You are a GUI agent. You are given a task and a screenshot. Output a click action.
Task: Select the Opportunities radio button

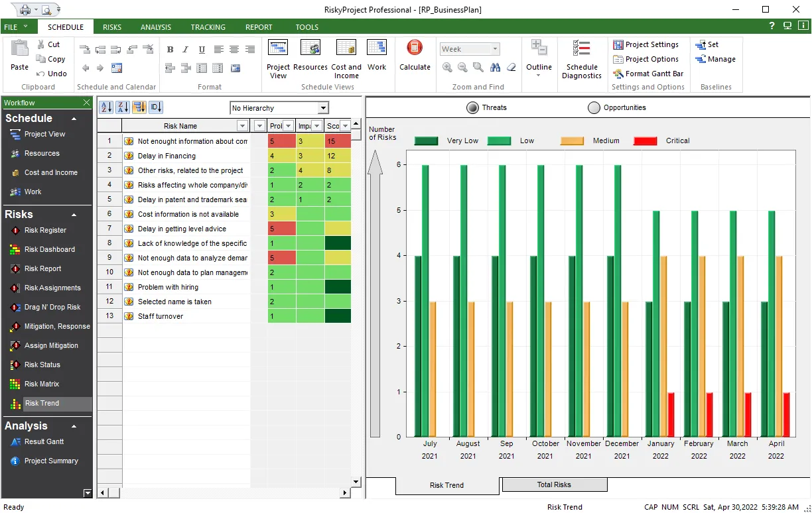pyautogui.click(x=593, y=107)
